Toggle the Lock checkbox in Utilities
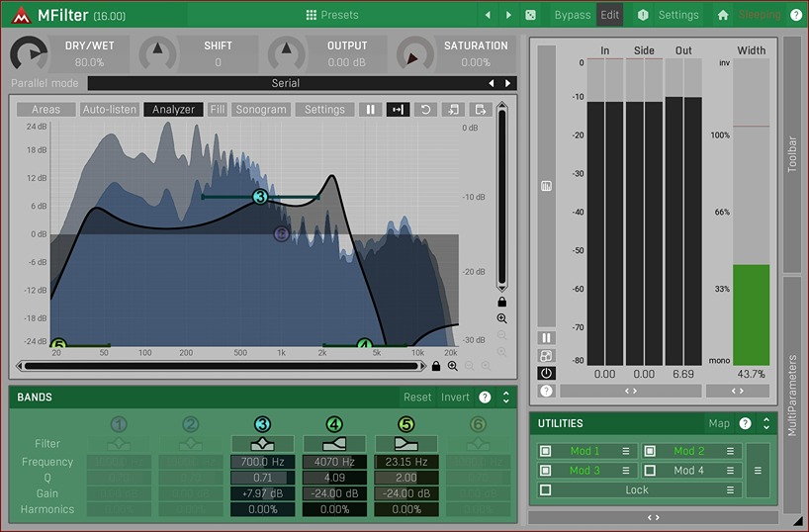809x532 pixels. (x=545, y=489)
